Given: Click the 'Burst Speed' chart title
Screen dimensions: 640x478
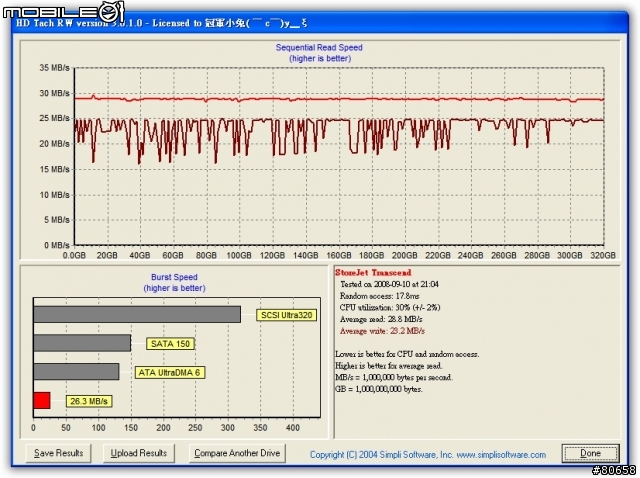Looking at the screenshot, I should click(174, 277).
